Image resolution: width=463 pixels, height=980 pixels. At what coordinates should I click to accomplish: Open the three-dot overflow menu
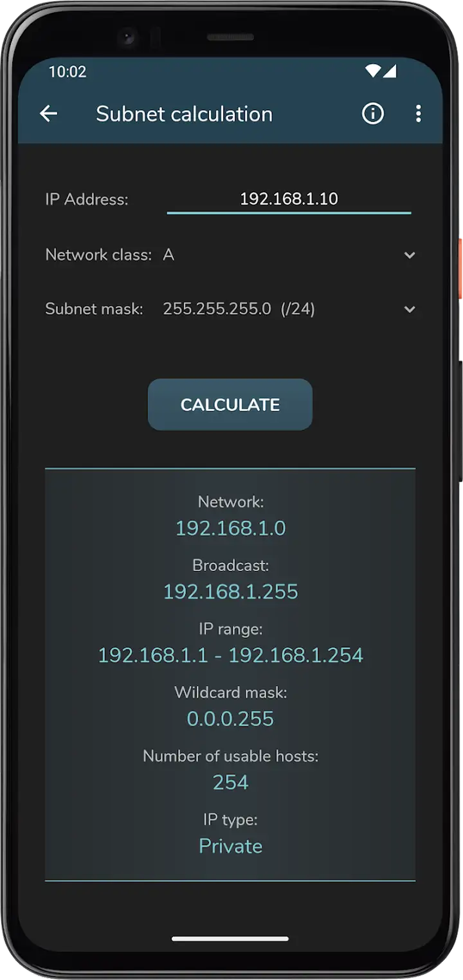pos(418,114)
